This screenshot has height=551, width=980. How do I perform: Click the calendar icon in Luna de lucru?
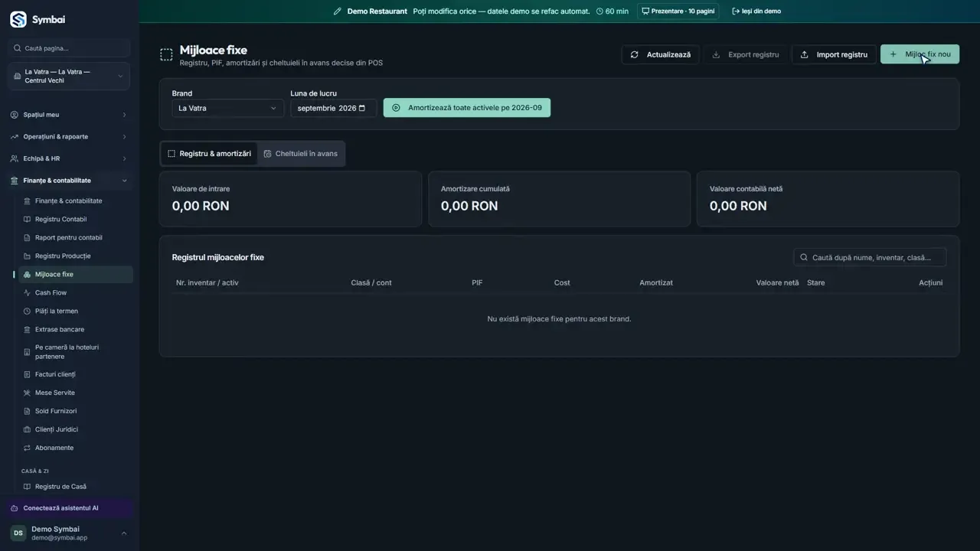pos(362,108)
